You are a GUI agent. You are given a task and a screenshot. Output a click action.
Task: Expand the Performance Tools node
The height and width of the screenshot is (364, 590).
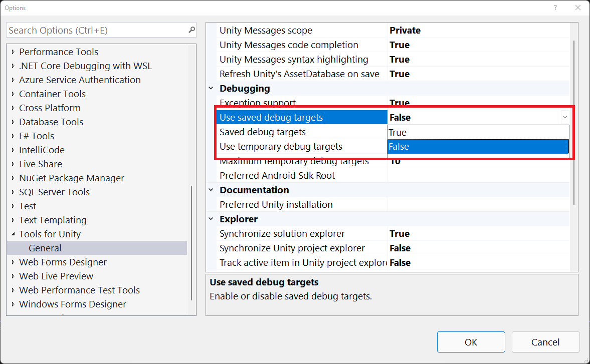pyautogui.click(x=13, y=52)
